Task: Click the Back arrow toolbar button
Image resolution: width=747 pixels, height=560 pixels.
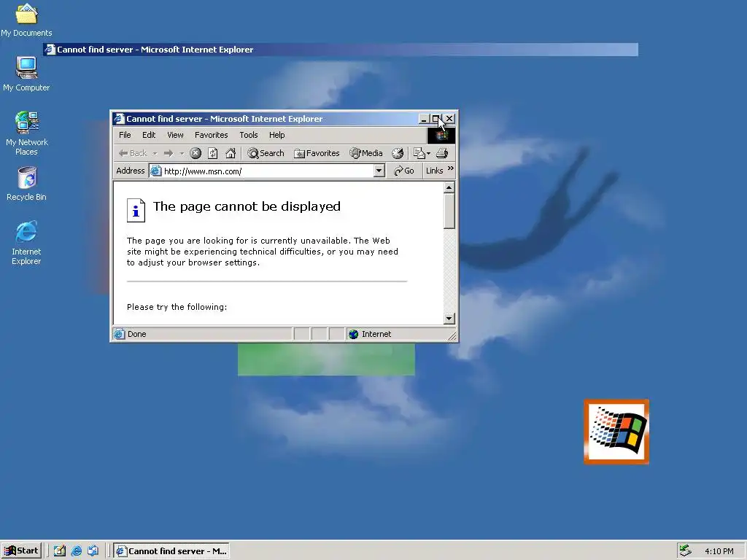Action: coord(133,153)
